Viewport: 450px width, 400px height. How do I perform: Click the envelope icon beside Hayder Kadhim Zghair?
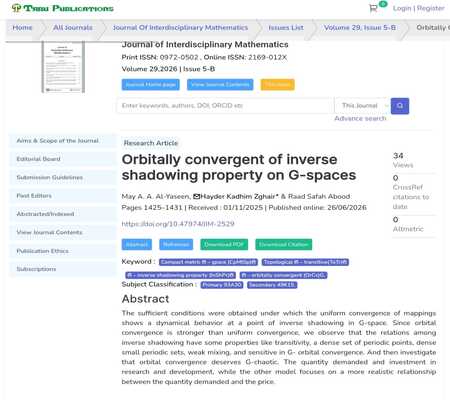pyautogui.click(x=196, y=196)
